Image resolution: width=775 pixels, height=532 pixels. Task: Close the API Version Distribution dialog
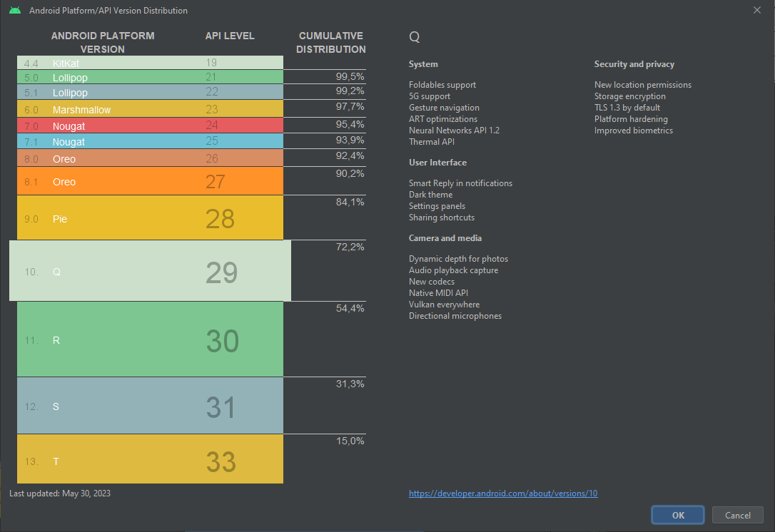click(757, 10)
